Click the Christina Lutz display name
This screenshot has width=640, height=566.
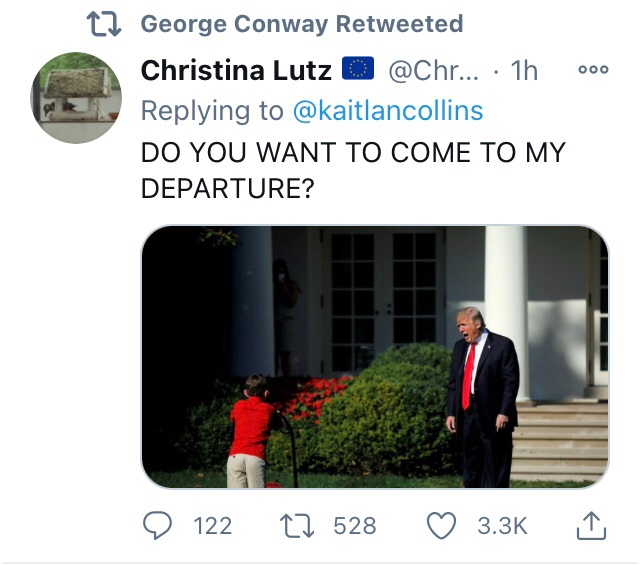(x=238, y=71)
